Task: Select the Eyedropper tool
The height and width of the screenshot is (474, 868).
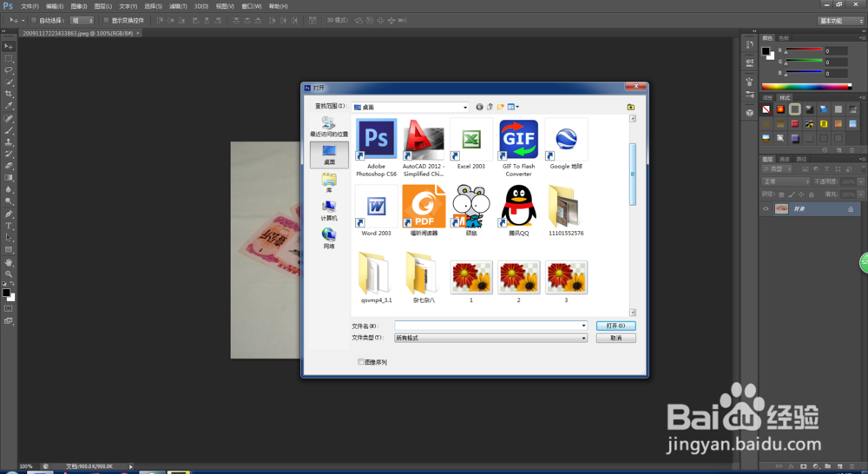Action: 9,106
